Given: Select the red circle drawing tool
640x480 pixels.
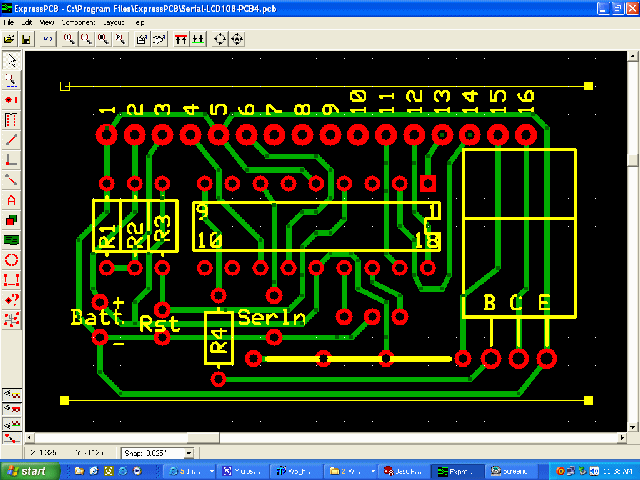Looking at the screenshot, I should (11, 260).
